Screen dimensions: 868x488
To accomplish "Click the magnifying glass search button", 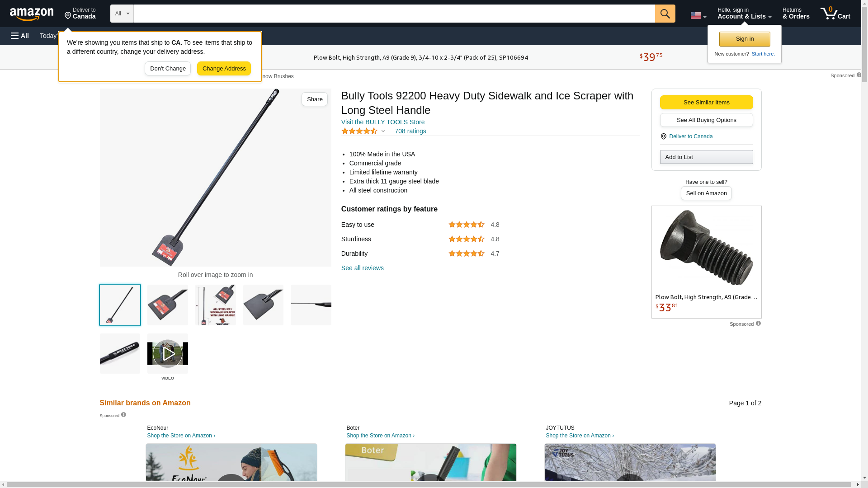I will click(665, 14).
